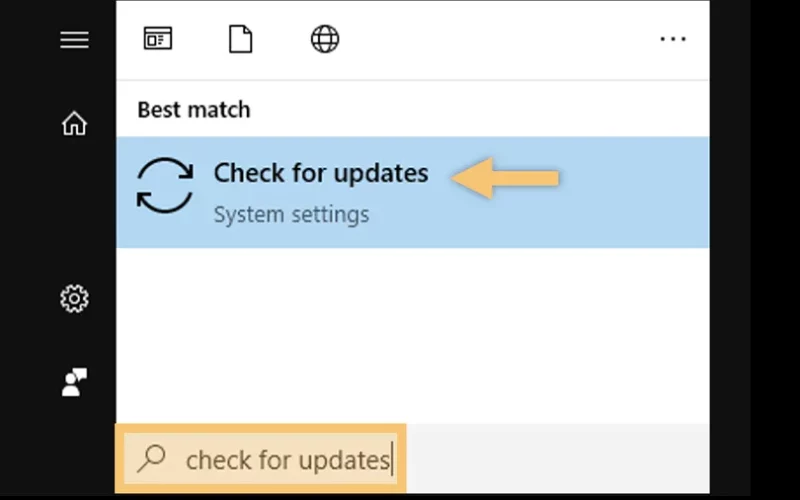Expand the hamburger menu in sidebar
The height and width of the screenshot is (500, 800).
point(74,40)
